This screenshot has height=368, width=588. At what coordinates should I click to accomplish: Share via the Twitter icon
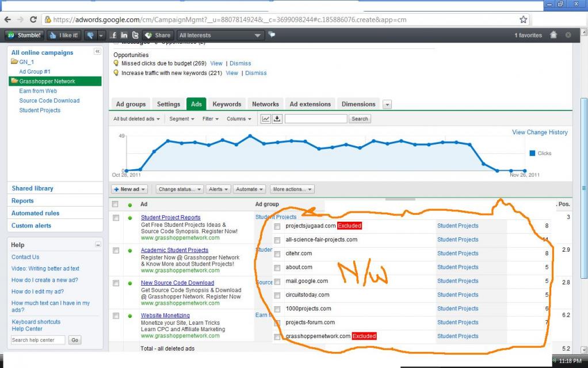135,35
